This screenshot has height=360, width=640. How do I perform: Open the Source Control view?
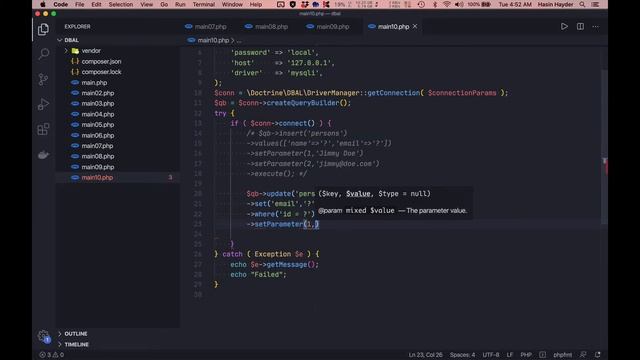pyautogui.click(x=43, y=79)
